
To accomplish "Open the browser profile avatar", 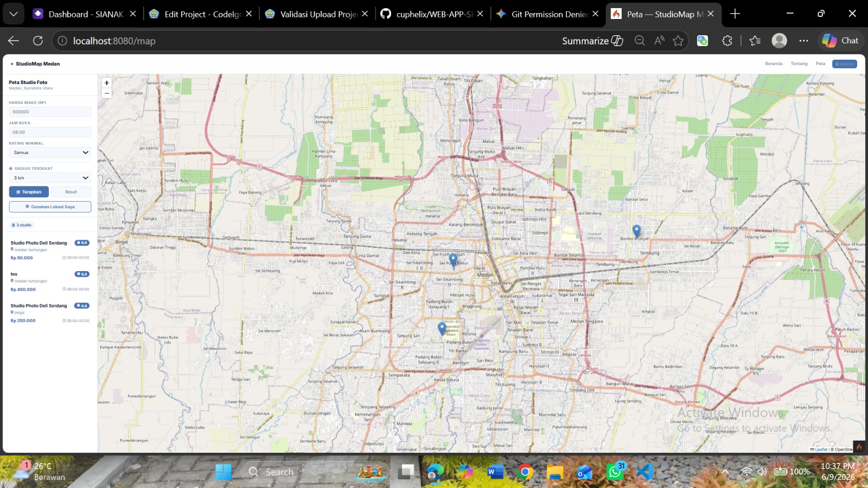I will tap(780, 41).
